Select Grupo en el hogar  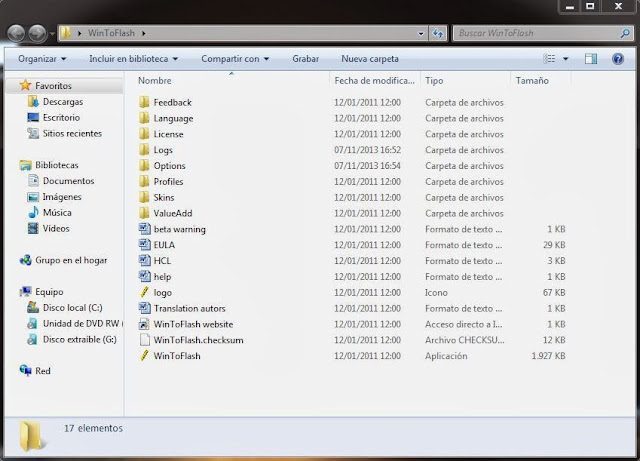click(71, 260)
